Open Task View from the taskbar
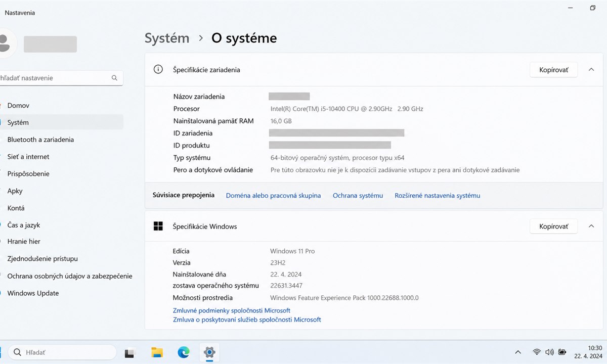 (x=130, y=353)
